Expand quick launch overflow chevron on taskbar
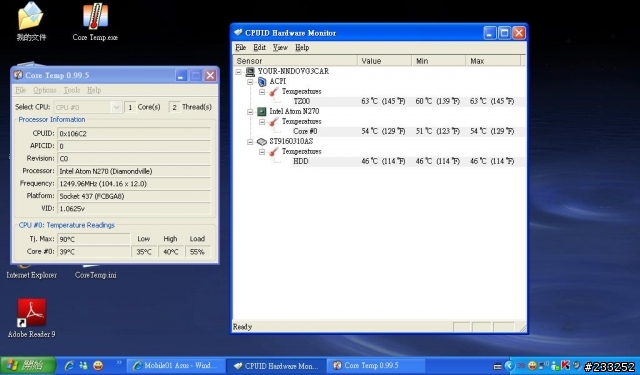 [x=119, y=362]
